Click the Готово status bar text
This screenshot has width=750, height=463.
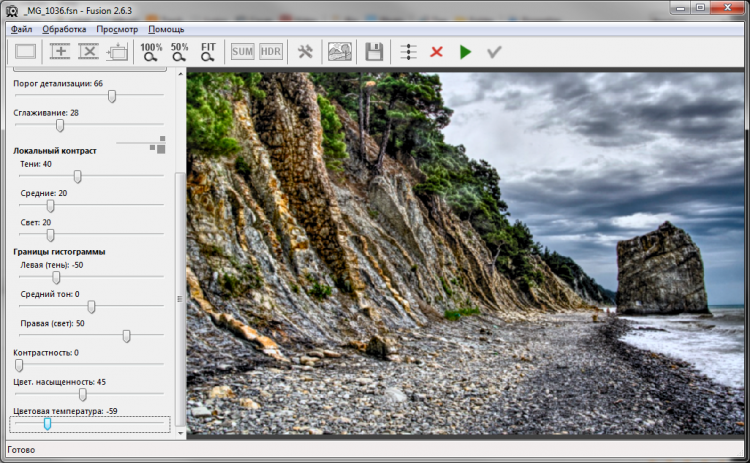tap(21, 450)
